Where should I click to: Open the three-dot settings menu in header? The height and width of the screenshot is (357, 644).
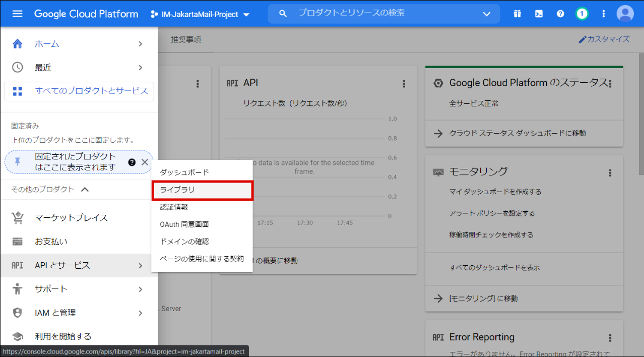click(604, 14)
